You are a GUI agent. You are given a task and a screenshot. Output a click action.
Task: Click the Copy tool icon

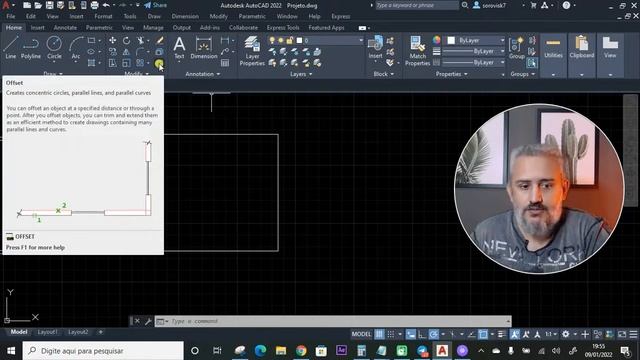click(112, 52)
